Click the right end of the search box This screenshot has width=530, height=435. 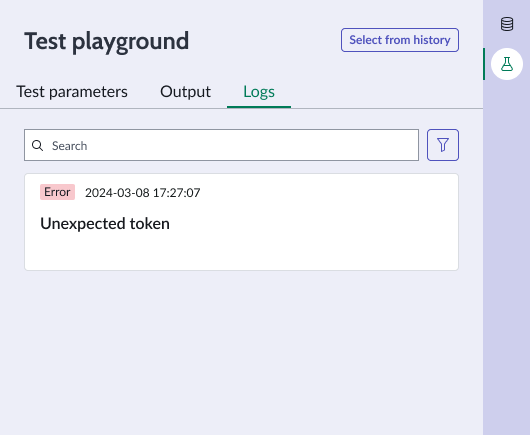point(406,145)
